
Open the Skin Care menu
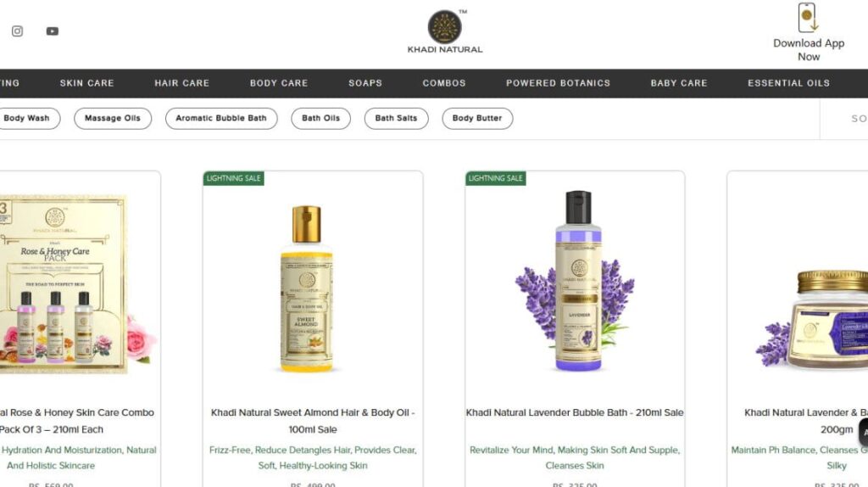click(x=87, y=83)
